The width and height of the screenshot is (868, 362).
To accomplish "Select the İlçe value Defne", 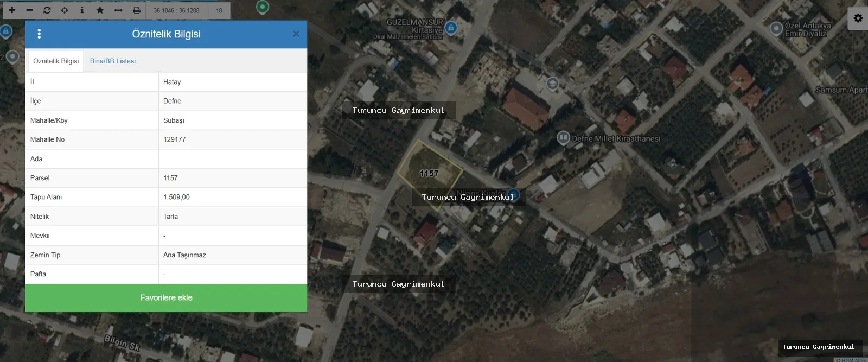I will click(x=172, y=101).
